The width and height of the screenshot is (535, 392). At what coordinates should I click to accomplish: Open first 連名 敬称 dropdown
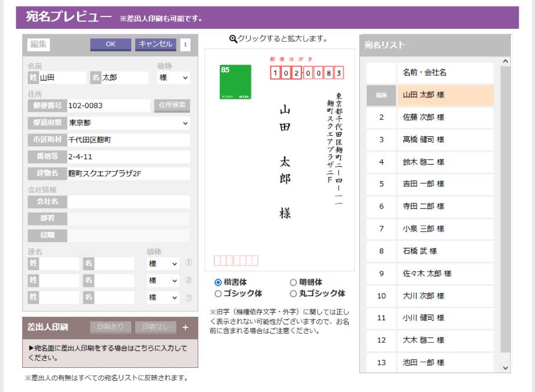[x=162, y=264]
